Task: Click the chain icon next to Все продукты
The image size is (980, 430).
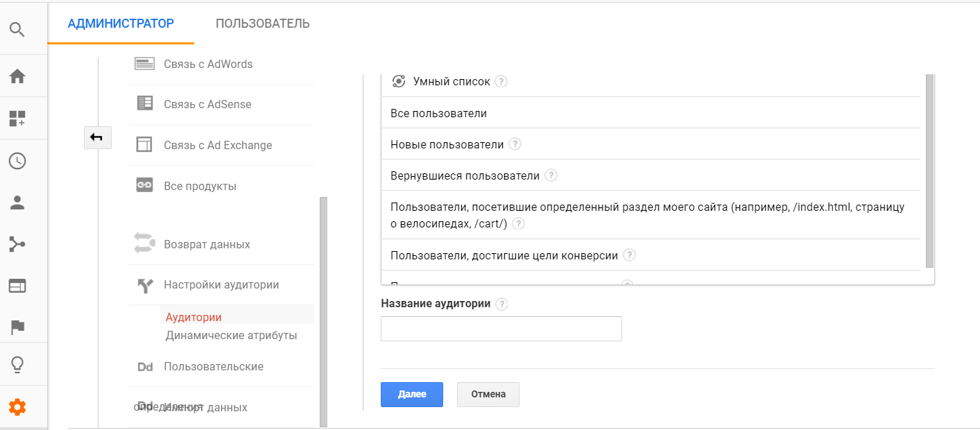Action: [144, 186]
